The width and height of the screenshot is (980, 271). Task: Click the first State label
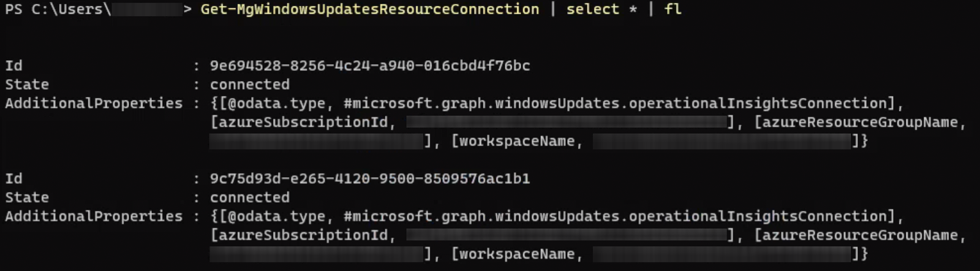tap(27, 85)
